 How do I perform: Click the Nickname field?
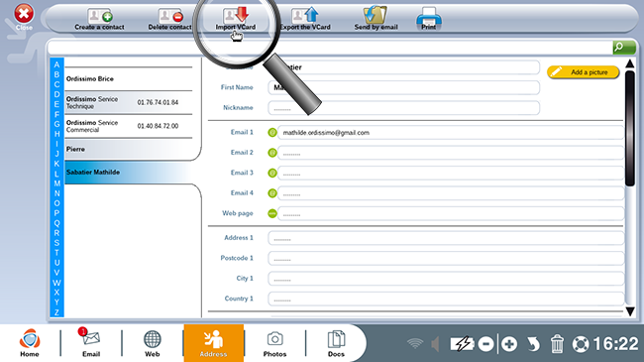[403, 108]
